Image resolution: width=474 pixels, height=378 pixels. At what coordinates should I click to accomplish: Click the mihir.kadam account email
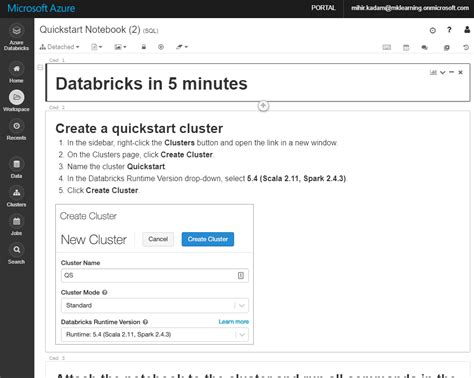point(410,8)
